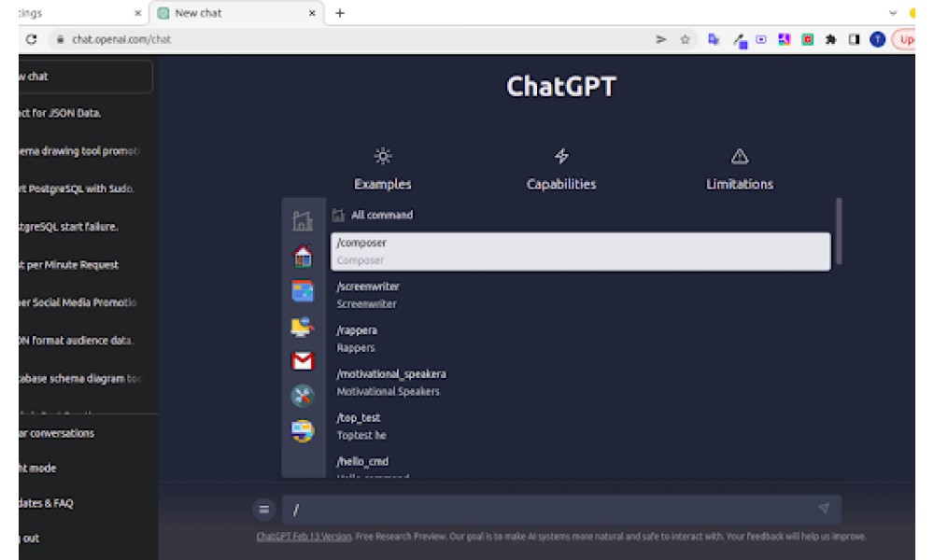934x560 pixels.
Task: Open the green and red recorder extension icon
Action: coord(808,39)
